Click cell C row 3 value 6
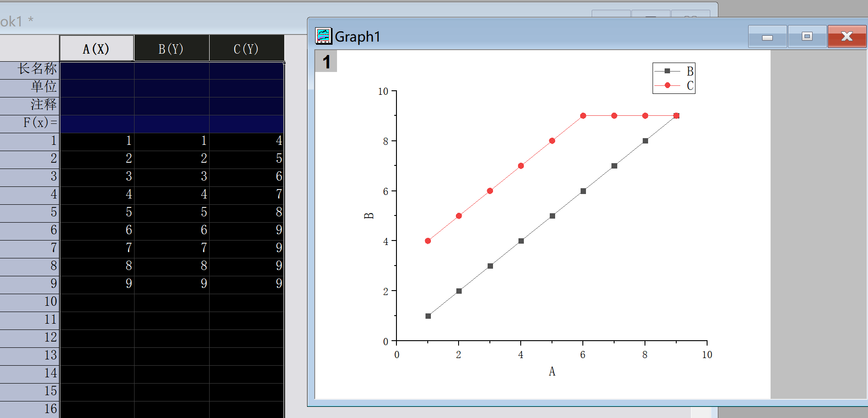 247,177
